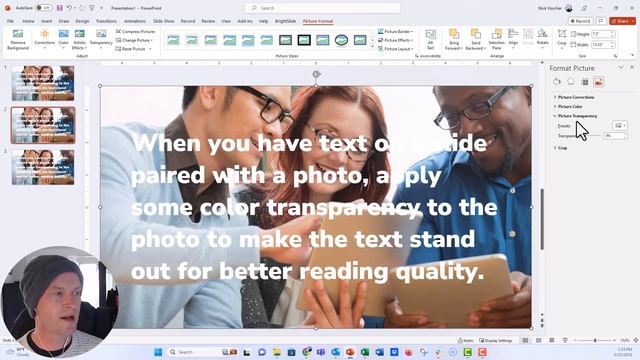Open the Reset Picture dropdown arrow
Screen dimensions: 640x360
tap(150, 49)
